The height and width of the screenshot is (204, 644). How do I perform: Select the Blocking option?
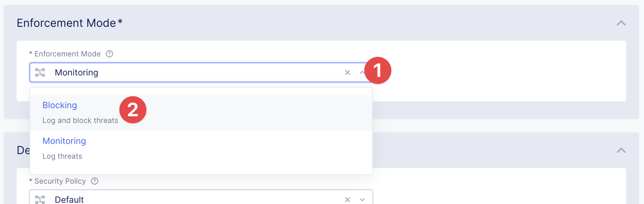point(60,105)
